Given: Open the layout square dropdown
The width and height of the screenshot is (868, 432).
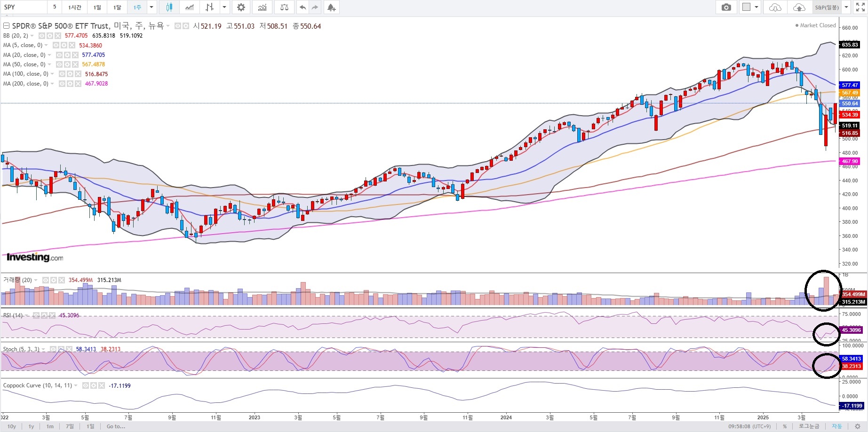Looking at the screenshot, I should pyautogui.click(x=757, y=7).
